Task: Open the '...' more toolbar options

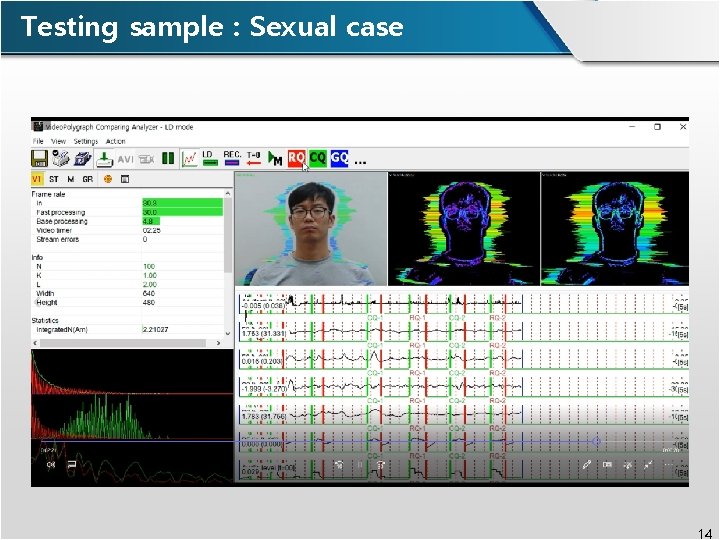Action: (360, 162)
